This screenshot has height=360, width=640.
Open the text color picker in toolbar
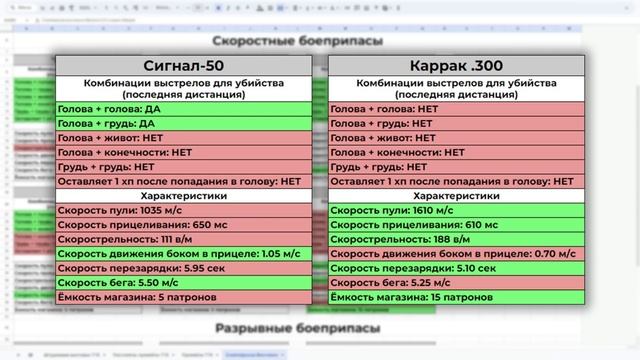point(247,8)
